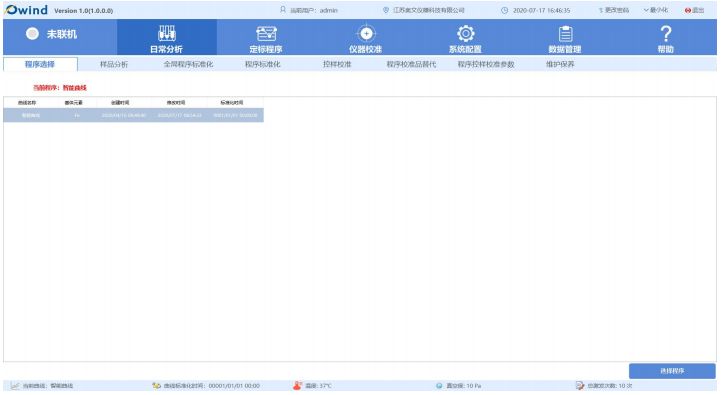Click the 选择程序 select program button
This screenshot has height=395, width=721.
(x=672, y=371)
